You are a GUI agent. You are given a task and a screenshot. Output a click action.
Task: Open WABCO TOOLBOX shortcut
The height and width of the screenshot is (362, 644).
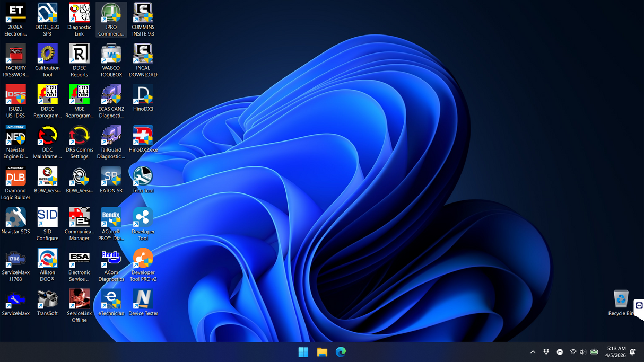point(111,60)
